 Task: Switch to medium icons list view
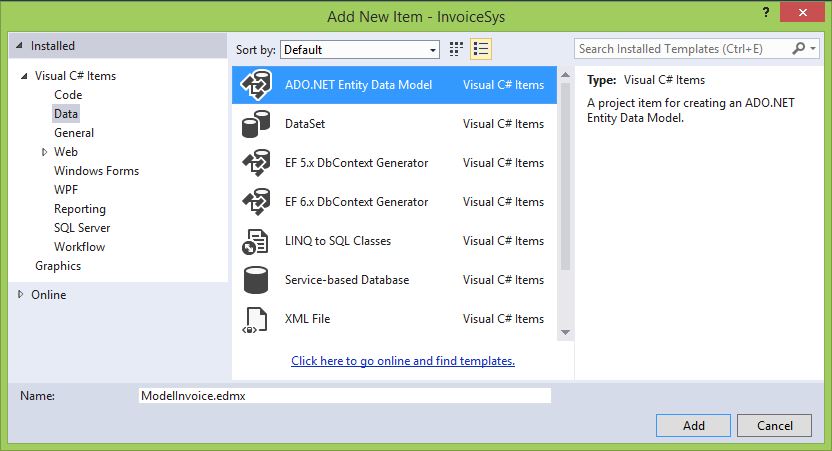[481, 49]
